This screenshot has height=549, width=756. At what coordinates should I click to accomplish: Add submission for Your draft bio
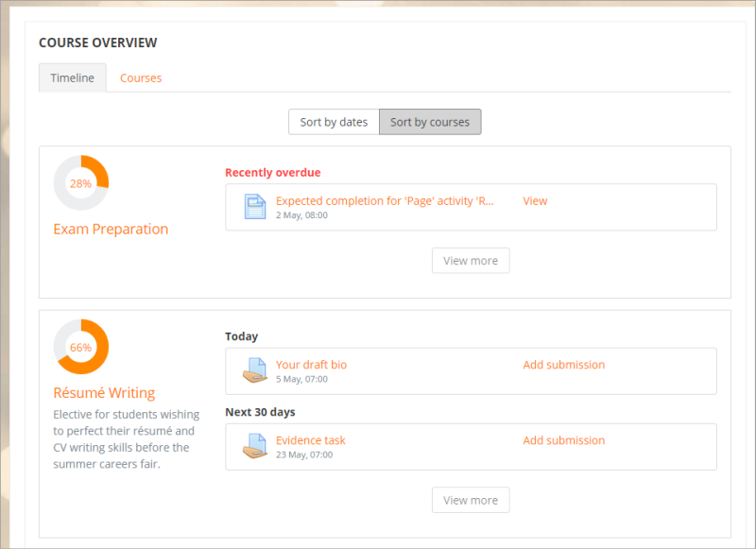[x=563, y=365]
